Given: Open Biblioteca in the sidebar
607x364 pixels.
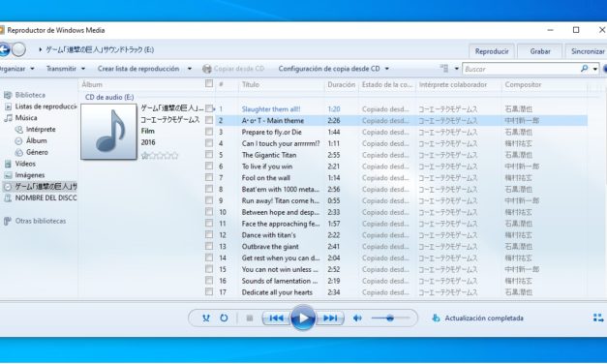Looking at the screenshot, I should [x=30, y=95].
